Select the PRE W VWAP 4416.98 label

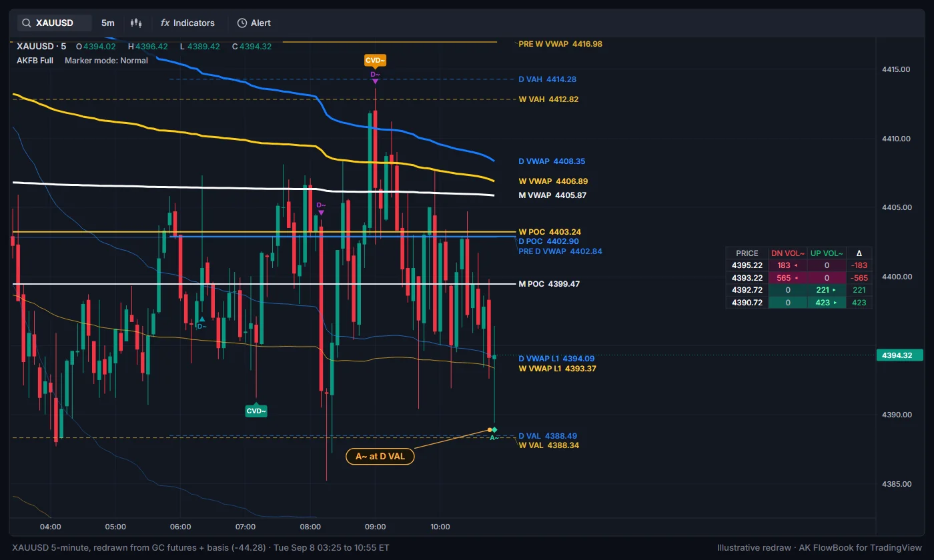560,44
